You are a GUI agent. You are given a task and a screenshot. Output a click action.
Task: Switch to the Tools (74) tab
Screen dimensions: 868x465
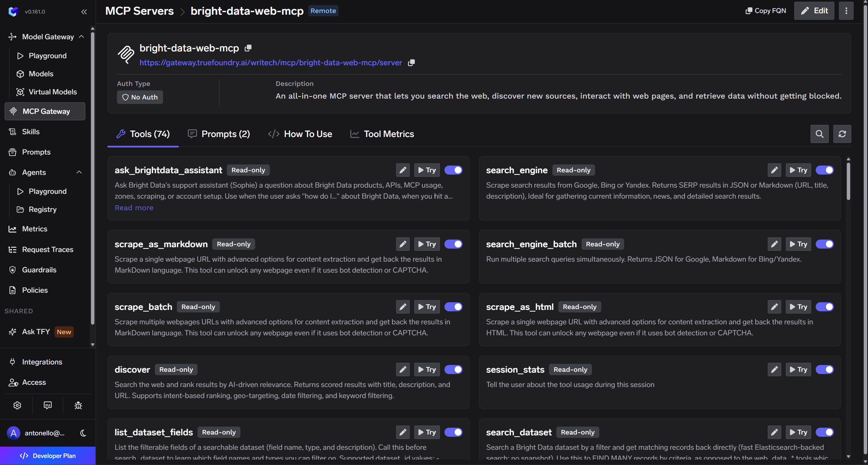(143, 134)
